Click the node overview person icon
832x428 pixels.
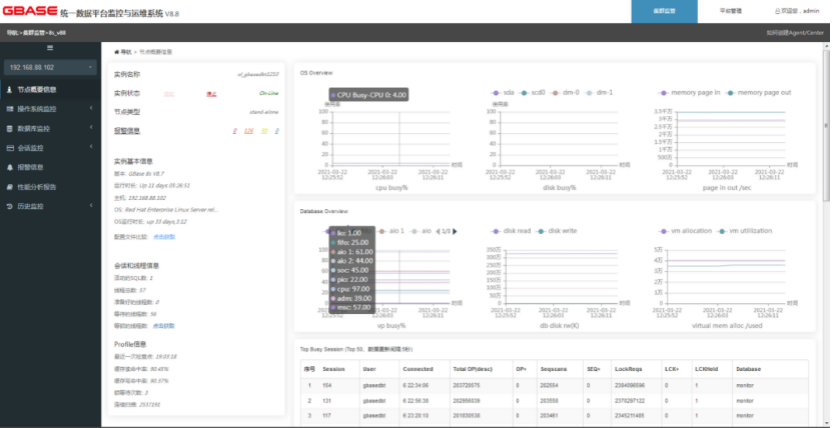(x=10, y=90)
